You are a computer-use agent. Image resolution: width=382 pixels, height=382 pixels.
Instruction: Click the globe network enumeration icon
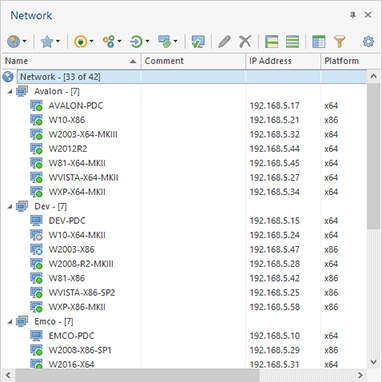14,42
